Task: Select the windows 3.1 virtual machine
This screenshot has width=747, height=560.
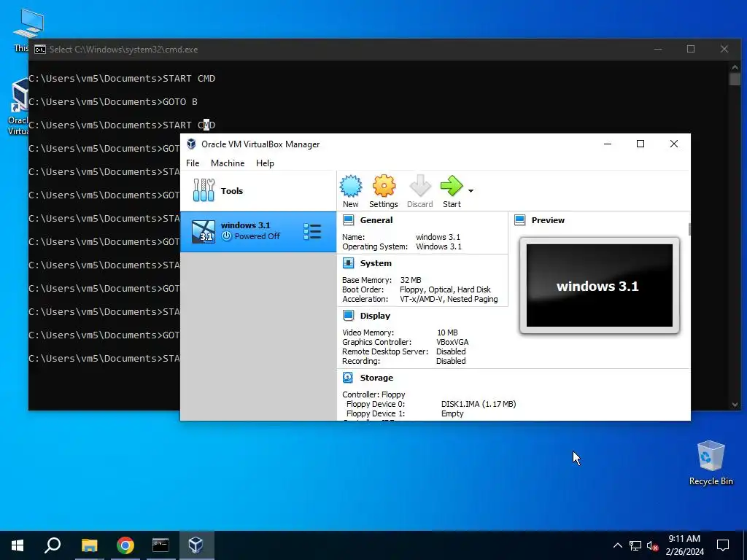Action: 258,231
